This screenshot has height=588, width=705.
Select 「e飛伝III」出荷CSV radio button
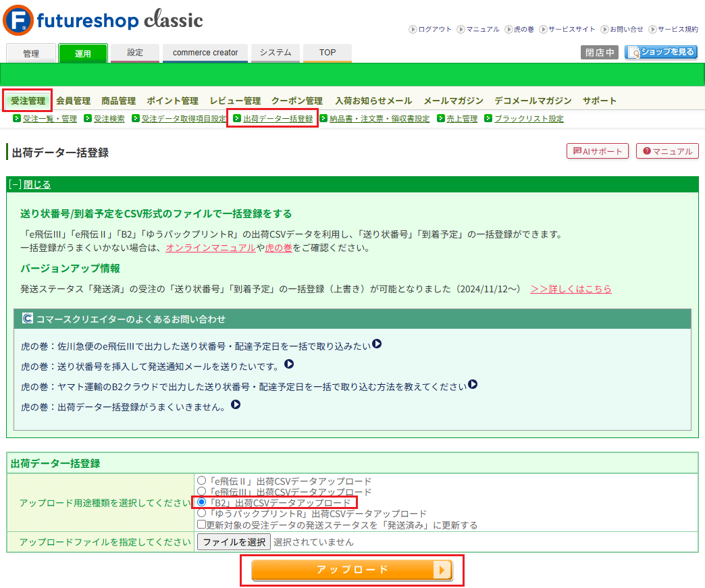click(x=201, y=491)
